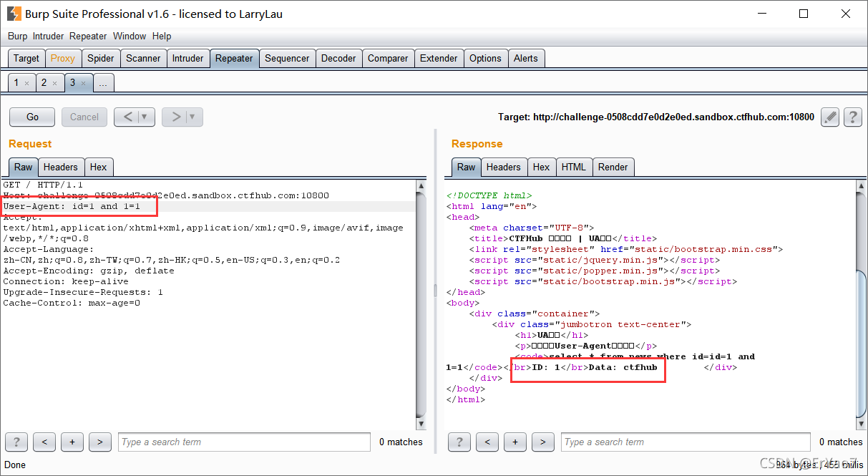This screenshot has height=476, width=868.
Task: Go to previous match in request search
Action: [x=44, y=442]
